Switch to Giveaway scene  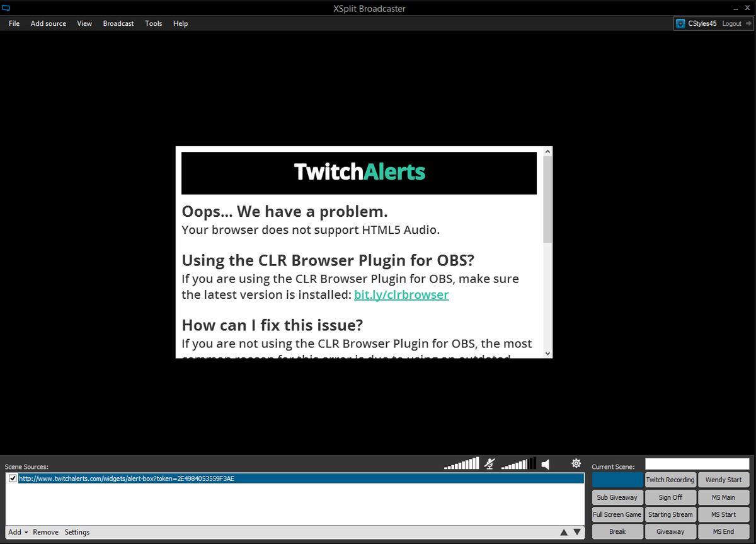tap(670, 531)
